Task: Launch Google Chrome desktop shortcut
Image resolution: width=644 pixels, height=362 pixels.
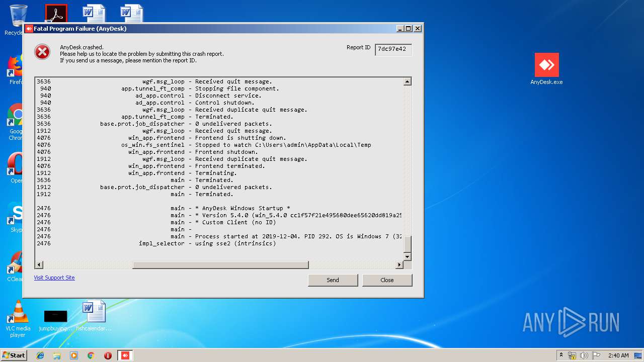Action: point(15,122)
